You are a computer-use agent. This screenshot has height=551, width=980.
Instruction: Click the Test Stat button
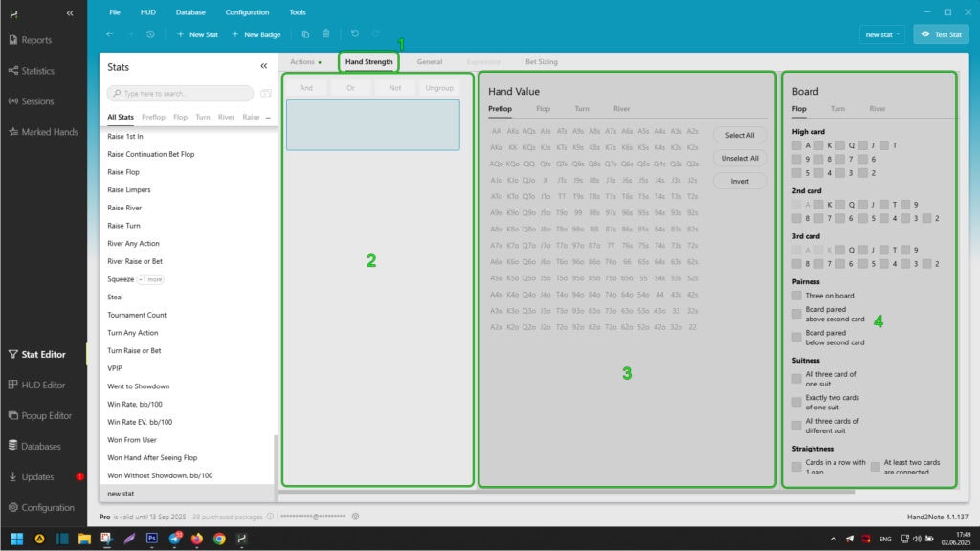pyautogui.click(x=941, y=34)
